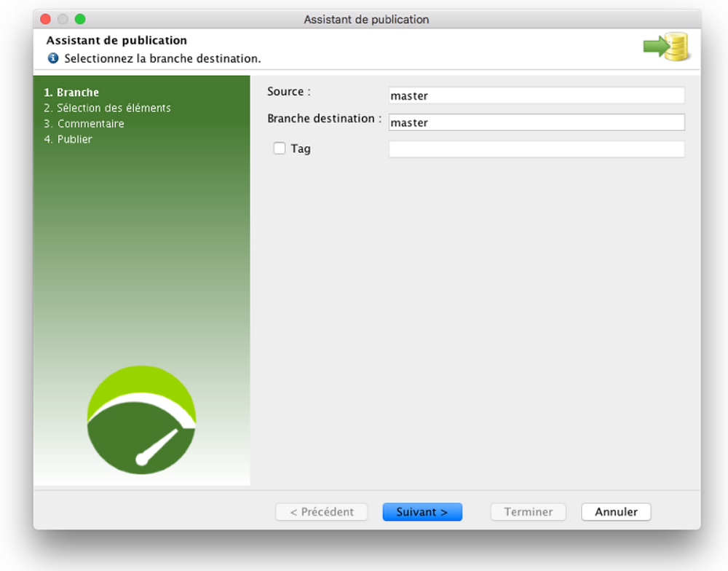The height and width of the screenshot is (571, 728).
Task: Enable the Tag checkbox
Action: (x=280, y=148)
